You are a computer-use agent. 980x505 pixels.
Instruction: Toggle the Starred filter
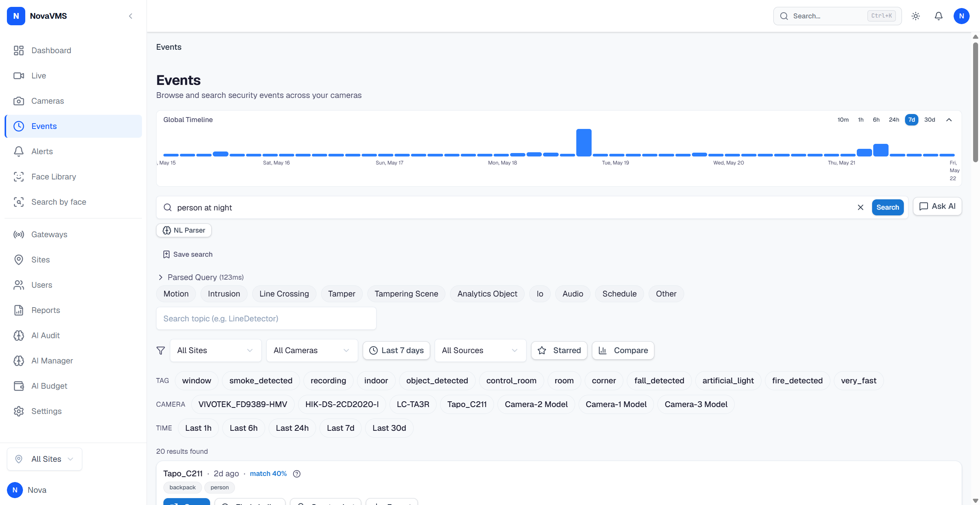[559, 350]
